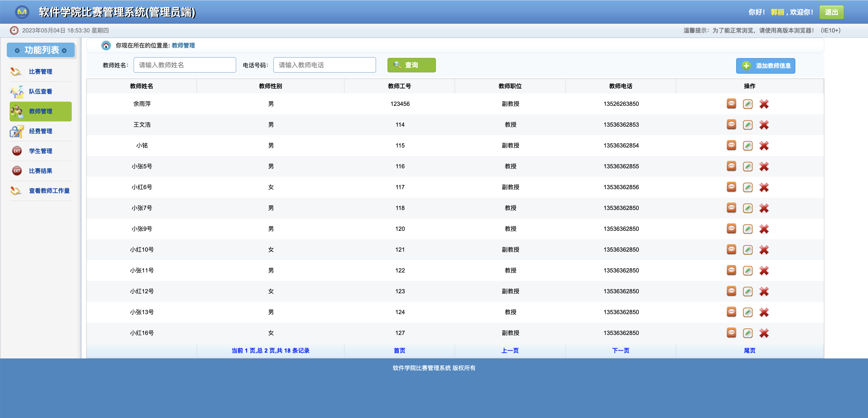Delete teacher 余雨萍 with red X

tap(764, 104)
